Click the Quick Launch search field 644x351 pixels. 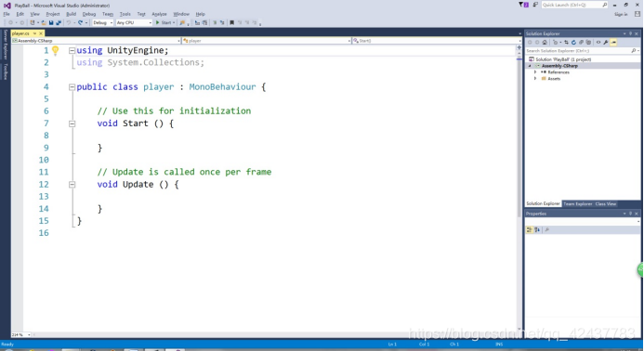coord(574,5)
